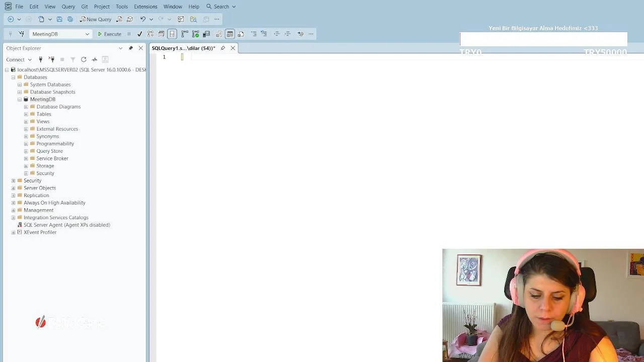Open the undo history dropdown arrow
644x362 pixels.
point(151,19)
